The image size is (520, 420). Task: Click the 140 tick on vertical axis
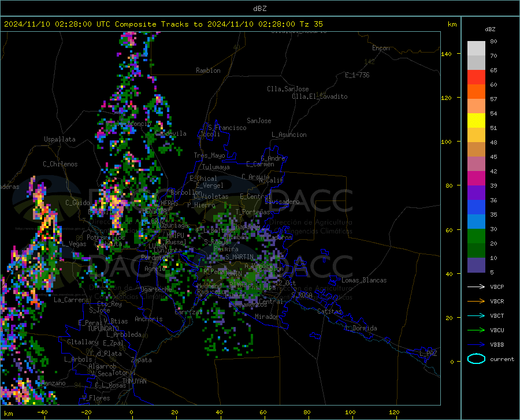446,54
